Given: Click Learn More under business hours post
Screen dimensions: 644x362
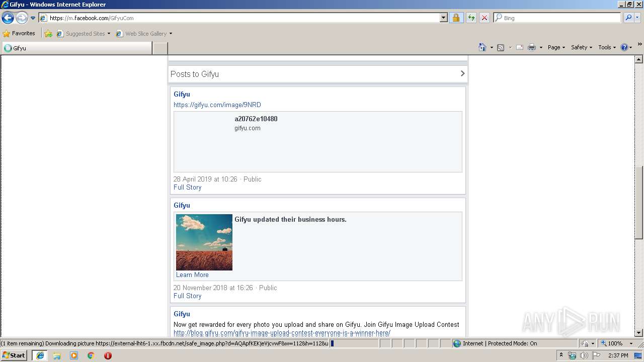Looking at the screenshot, I should [x=192, y=275].
